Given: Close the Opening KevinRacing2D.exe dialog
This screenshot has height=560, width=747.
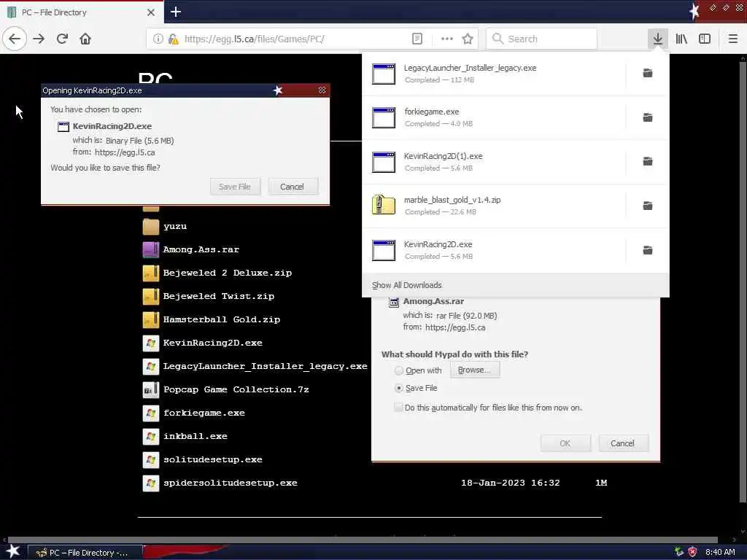Looking at the screenshot, I should click(322, 90).
